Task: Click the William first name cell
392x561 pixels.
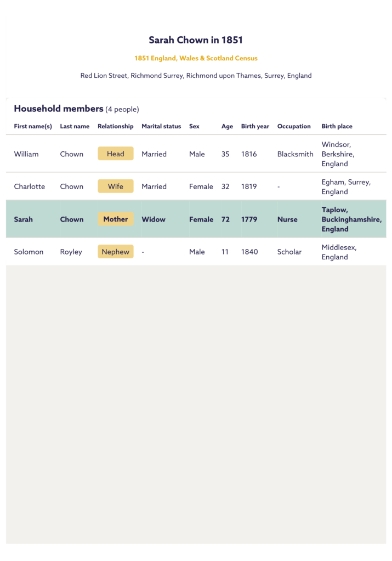Action: pyautogui.click(x=26, y=154)
